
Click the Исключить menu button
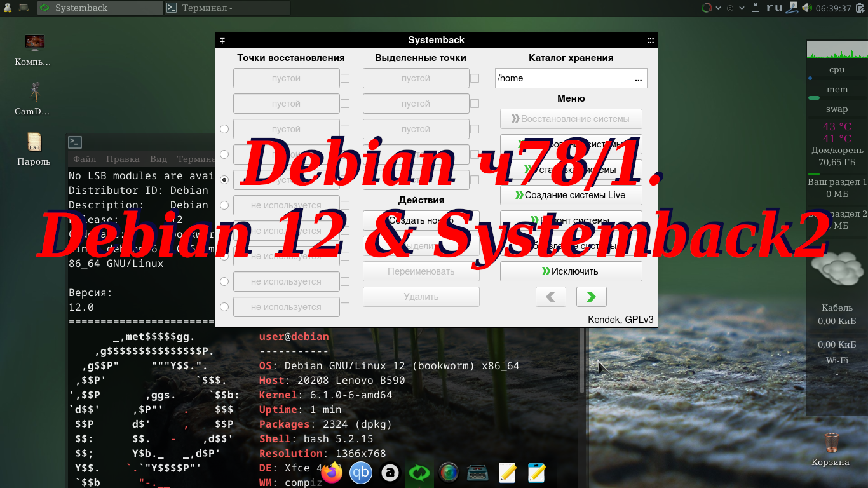pos(571,271)
